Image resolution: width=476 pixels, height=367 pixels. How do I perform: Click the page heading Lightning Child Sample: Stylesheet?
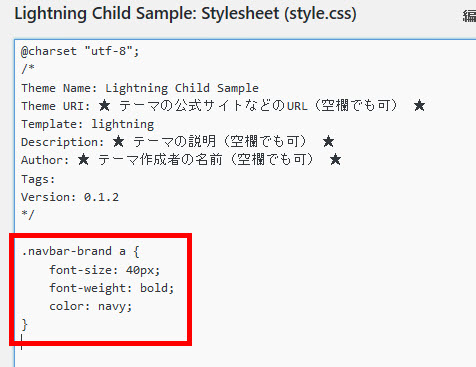coord(185,14)
